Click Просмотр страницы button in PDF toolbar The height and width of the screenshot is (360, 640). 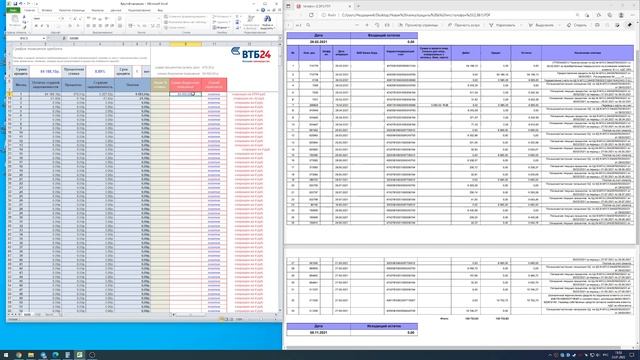(418, 25)
